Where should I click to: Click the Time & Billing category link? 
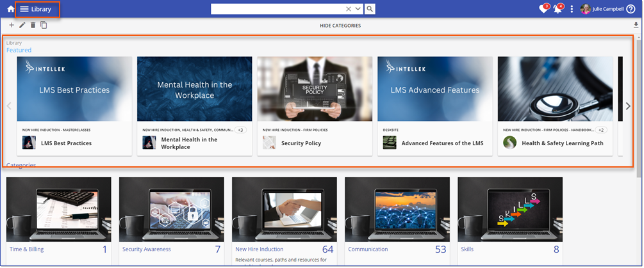27,249
